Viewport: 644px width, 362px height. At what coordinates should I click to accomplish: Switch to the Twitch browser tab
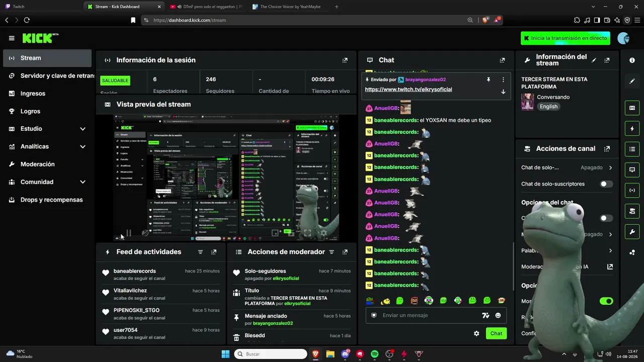(41, 7)
